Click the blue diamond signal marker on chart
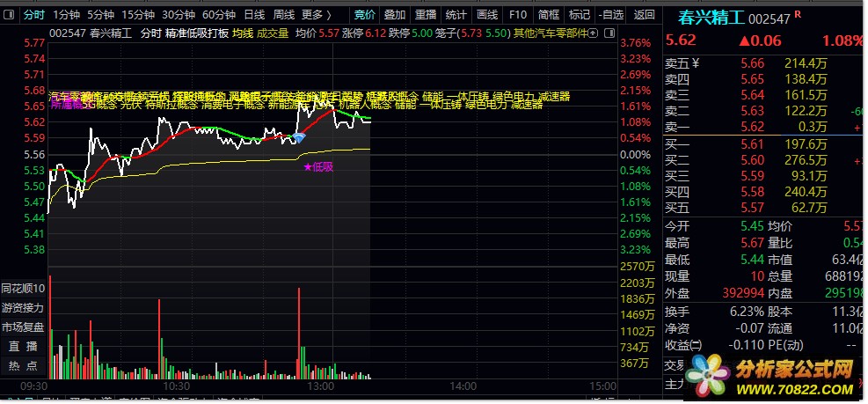 pos(299,137)
